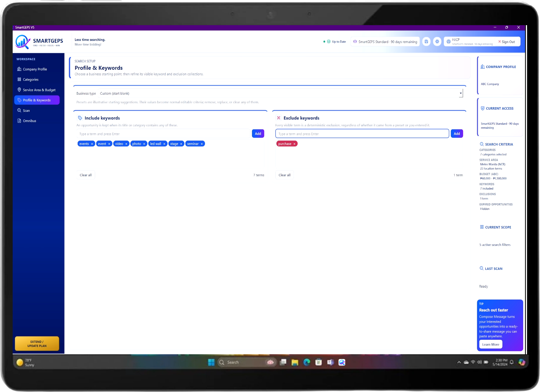The image size is (540, 392).
Task: Click the HJCP user avatar icon
Action: click(448, 42)
